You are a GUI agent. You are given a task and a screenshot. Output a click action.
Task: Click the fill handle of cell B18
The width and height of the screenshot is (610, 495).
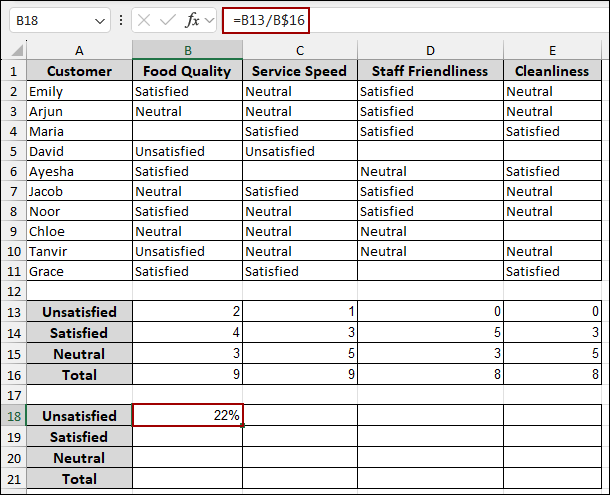pos(242,426)
